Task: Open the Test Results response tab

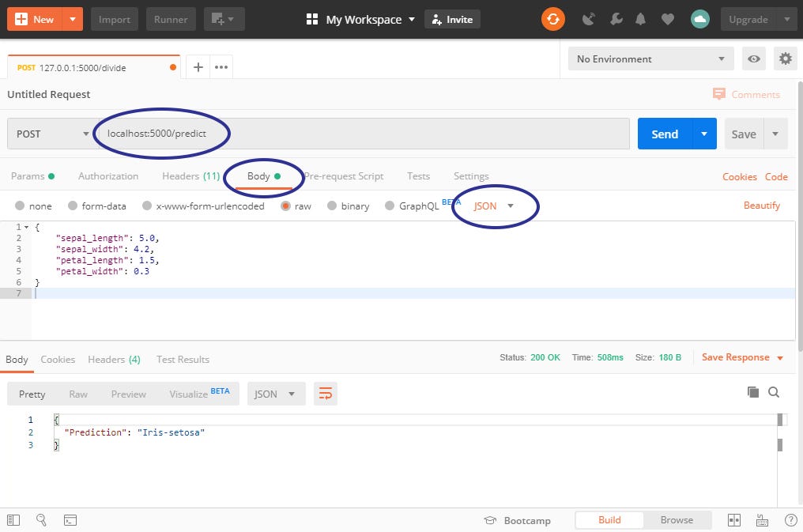Action: 183,360
